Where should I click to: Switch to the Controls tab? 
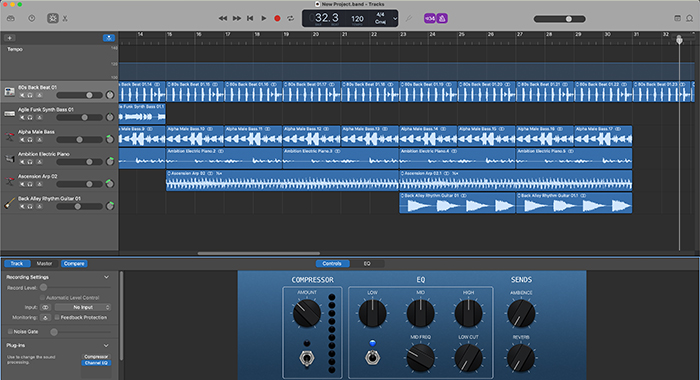(x=332, y=263)
